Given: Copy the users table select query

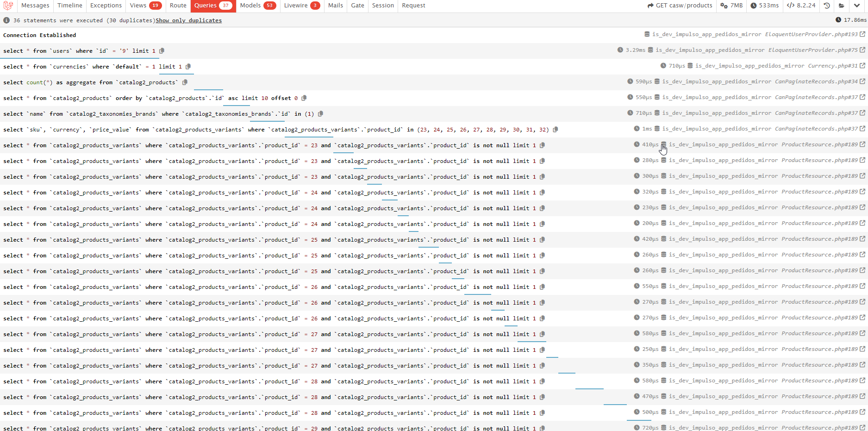Looking at the screenshot, I should pyautogui.click(x=162, y=51).
